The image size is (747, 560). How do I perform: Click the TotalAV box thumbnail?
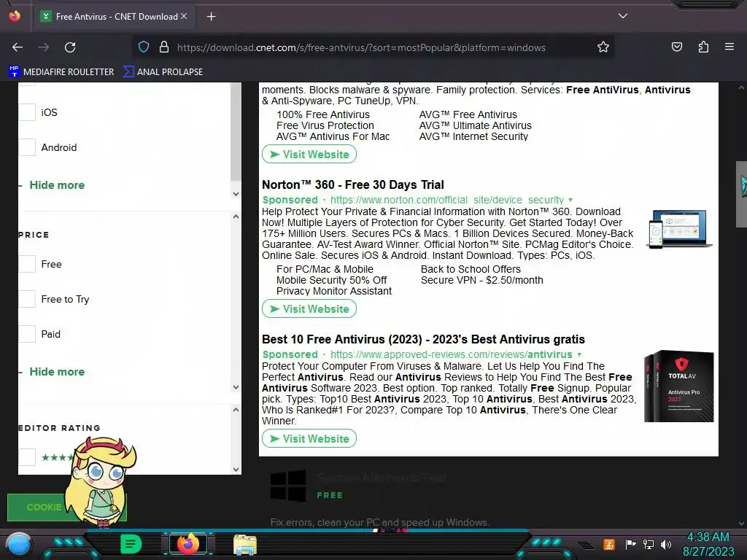click(x=679, y=386)
